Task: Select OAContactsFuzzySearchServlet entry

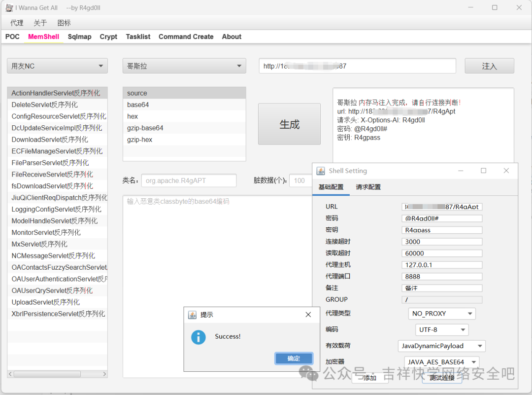Action: 57,267
